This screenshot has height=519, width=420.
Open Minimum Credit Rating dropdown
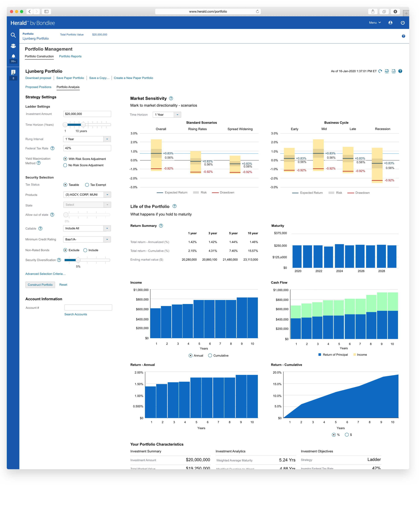pos(107,239)
